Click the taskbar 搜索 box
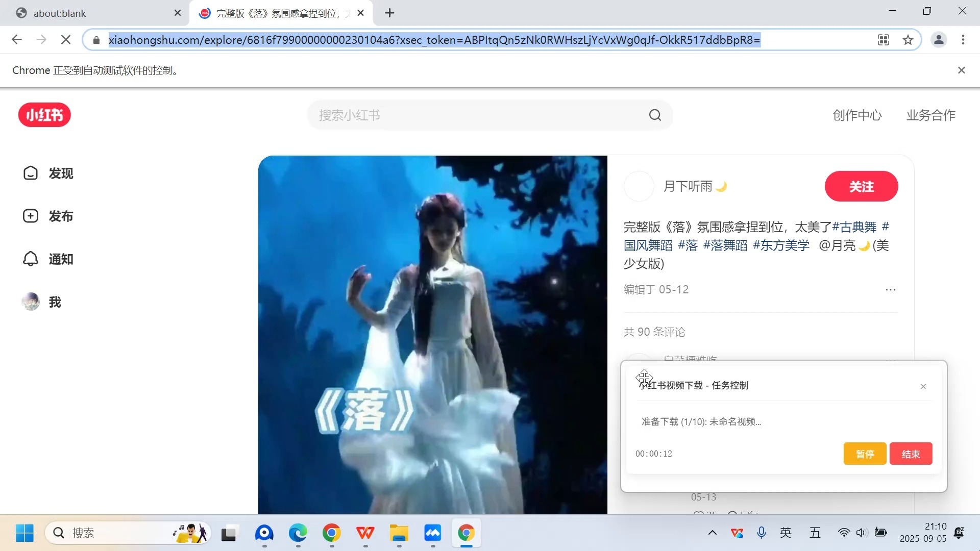The width and height of the screenshot is (980, 551). (128, 533)
